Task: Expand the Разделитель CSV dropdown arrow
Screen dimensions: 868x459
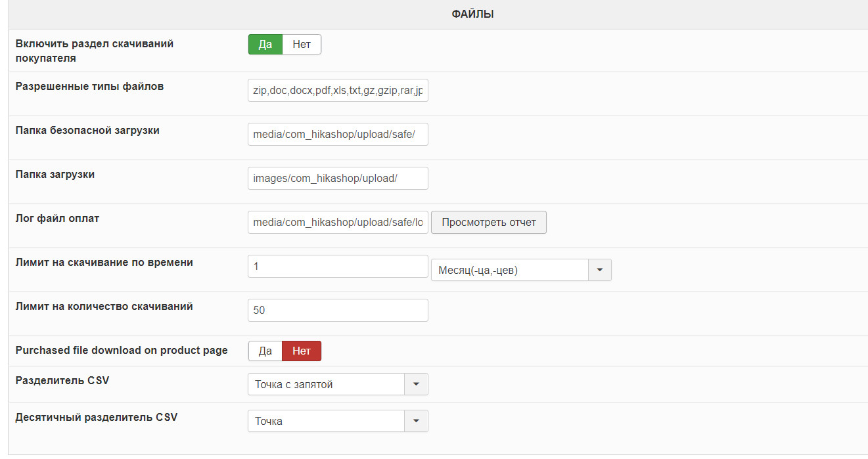Action: [416, 385]
